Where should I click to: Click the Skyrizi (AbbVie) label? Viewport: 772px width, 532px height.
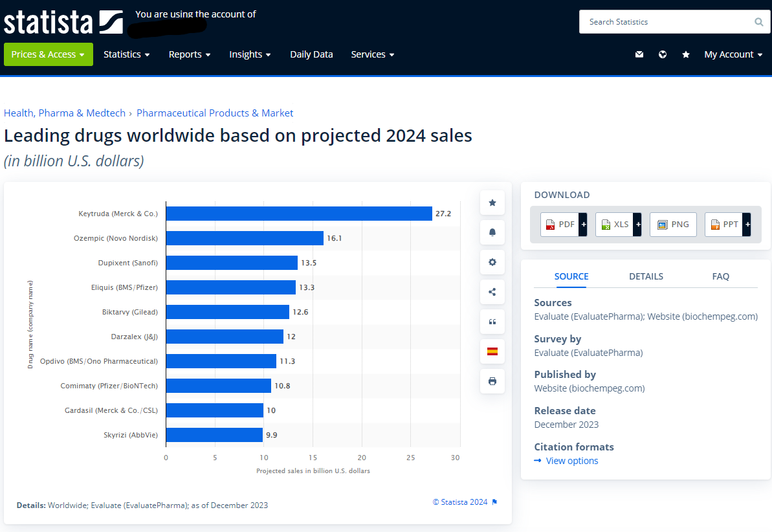131,435
